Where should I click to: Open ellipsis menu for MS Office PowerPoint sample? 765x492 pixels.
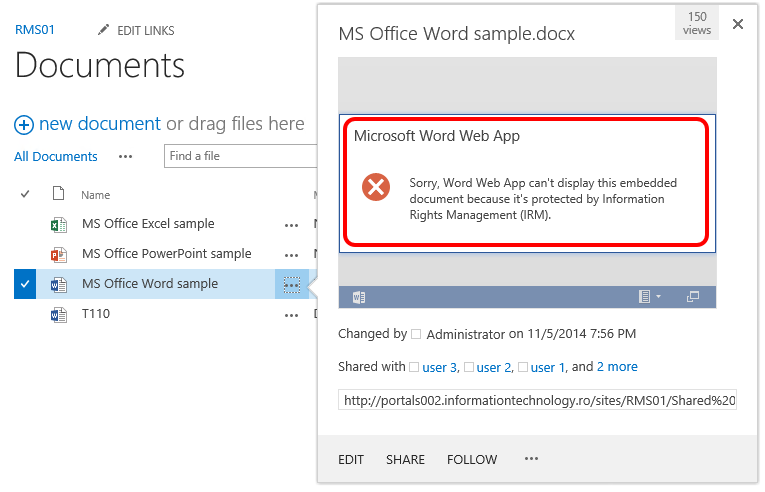[x=291, y=255]
